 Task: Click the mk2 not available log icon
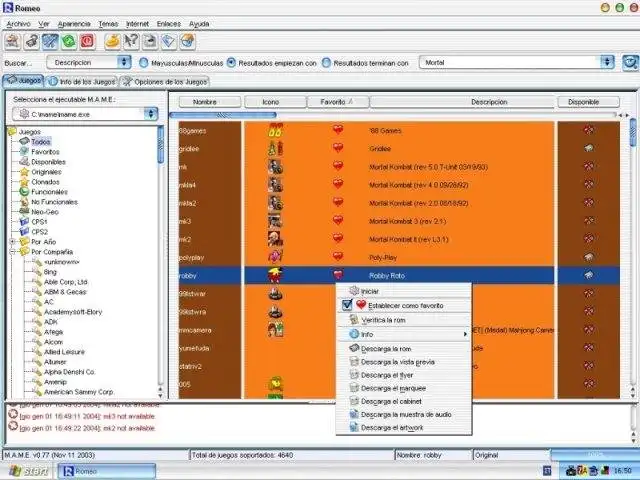pyautogui.click(x=13, y=427)
